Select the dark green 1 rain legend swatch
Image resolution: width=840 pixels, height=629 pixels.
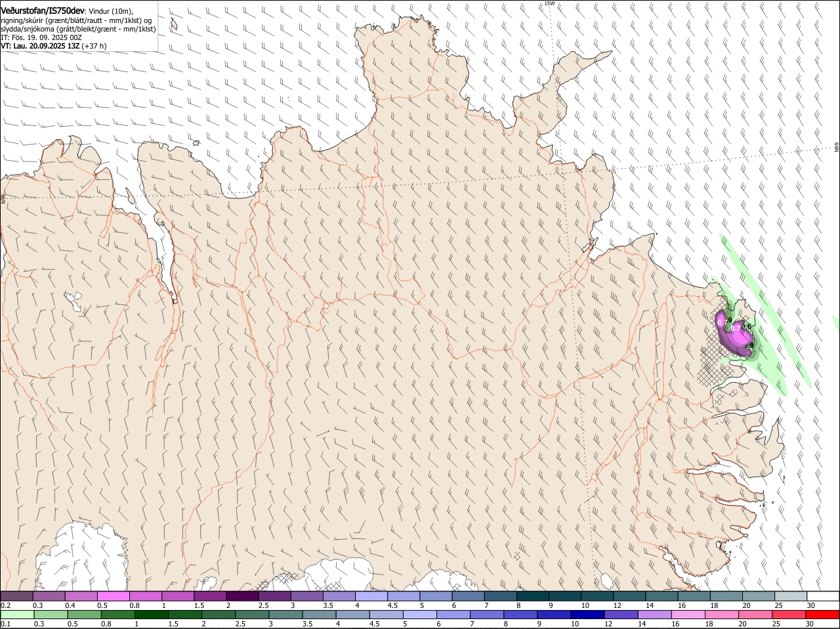[152, 615]
